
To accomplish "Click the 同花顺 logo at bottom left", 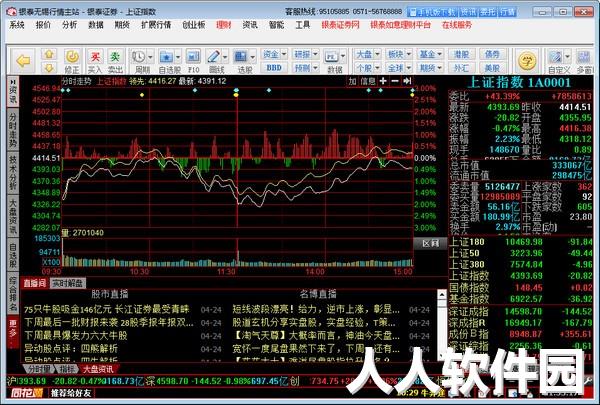I will coord(26,392).
